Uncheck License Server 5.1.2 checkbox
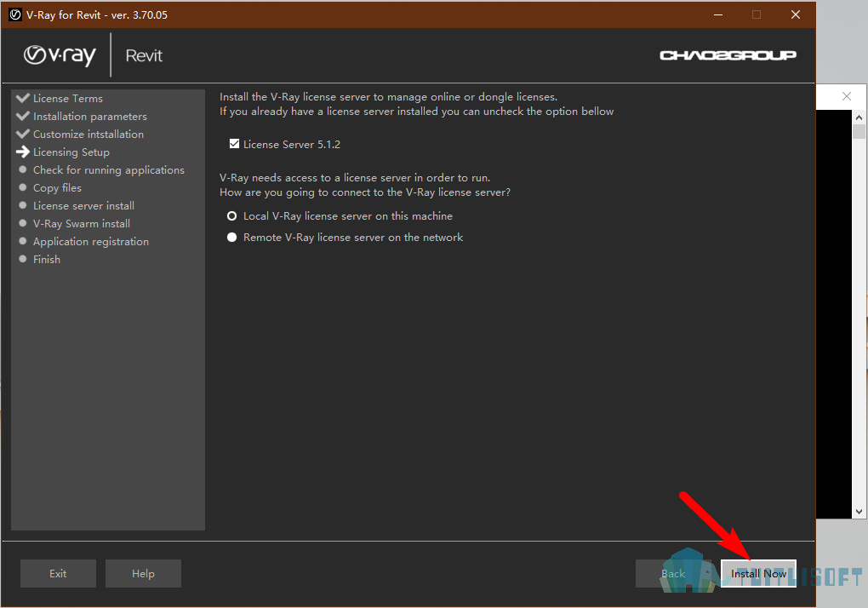 [234, 144]
